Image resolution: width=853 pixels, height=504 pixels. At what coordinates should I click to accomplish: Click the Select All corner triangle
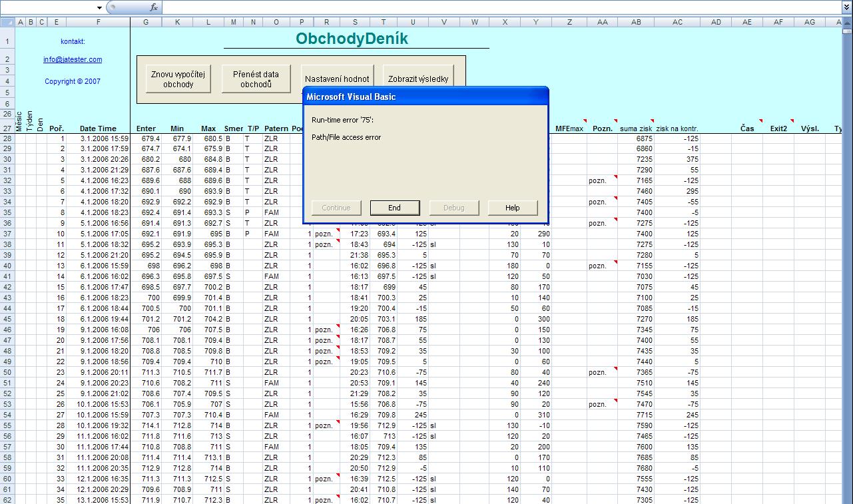[7, 23]
